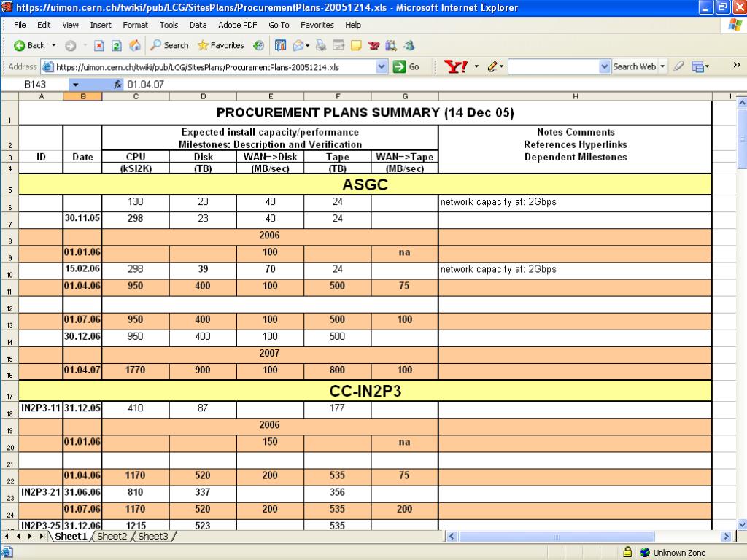
Task: Refresh the page with green arrows icon
Action: (x=117, y=46)
